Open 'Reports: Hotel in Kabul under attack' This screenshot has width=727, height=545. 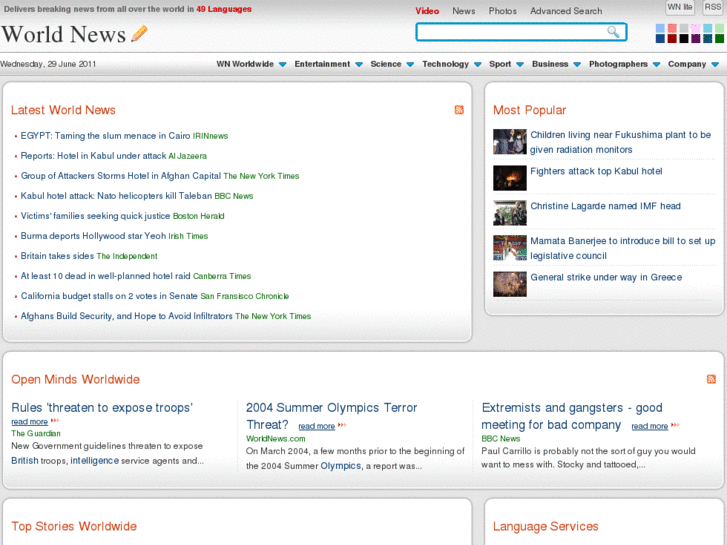point(93,155)
